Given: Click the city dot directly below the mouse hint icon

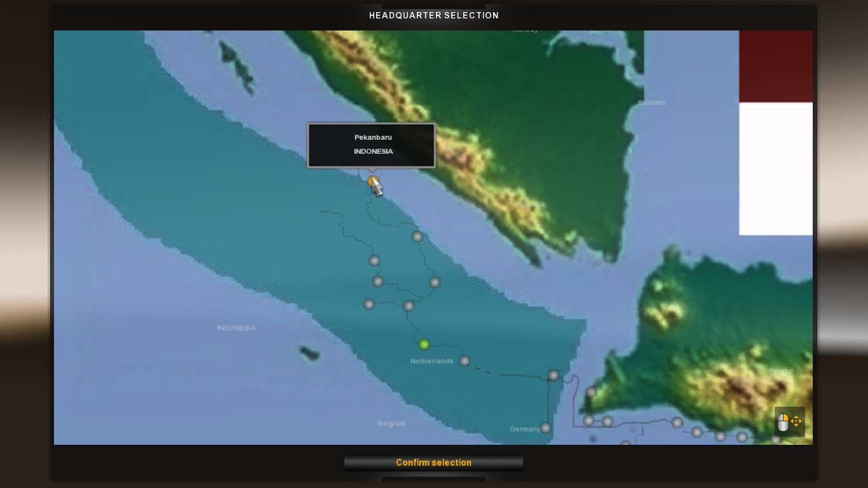Looking at the screenshot, I should click(775, 439).
